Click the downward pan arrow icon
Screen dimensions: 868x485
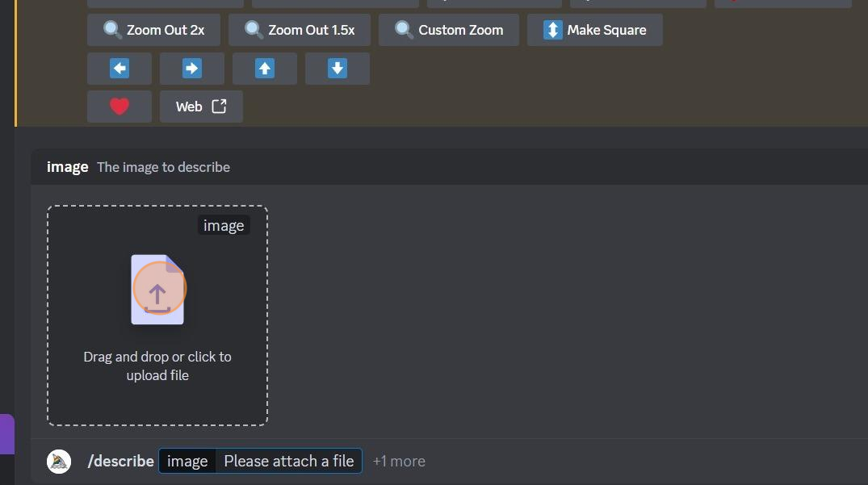pos(337,69)
